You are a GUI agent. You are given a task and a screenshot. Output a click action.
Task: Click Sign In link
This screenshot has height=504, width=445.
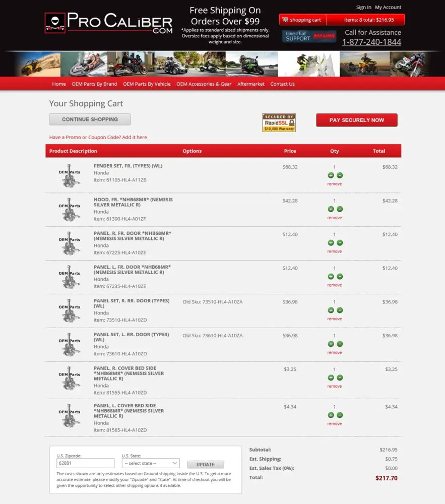(364, 7)
